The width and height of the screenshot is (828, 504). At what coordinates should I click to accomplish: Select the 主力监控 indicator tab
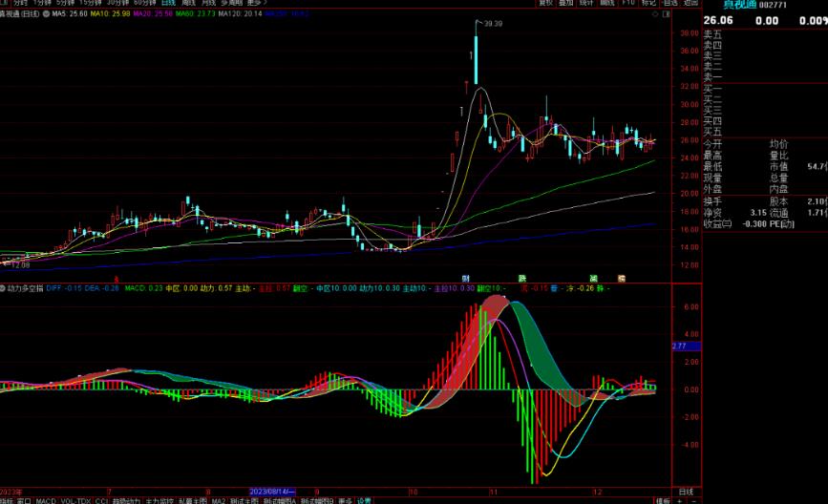(159, 501)
